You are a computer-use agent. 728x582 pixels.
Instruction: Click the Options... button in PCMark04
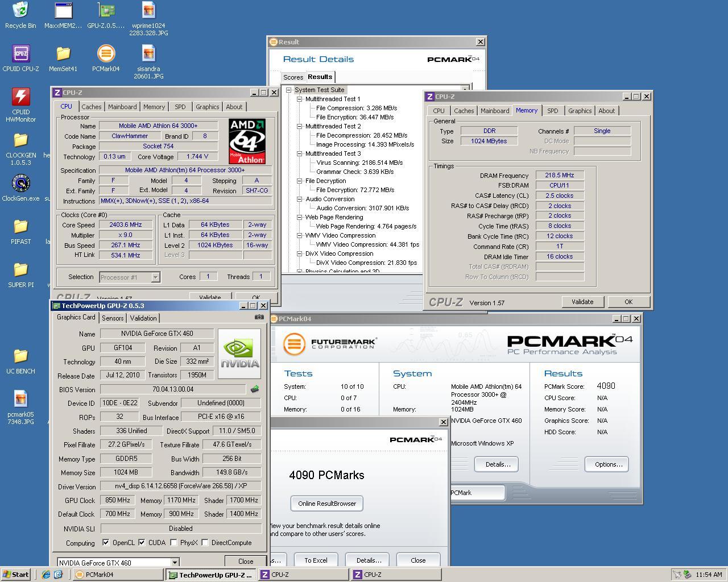point(607,464)
